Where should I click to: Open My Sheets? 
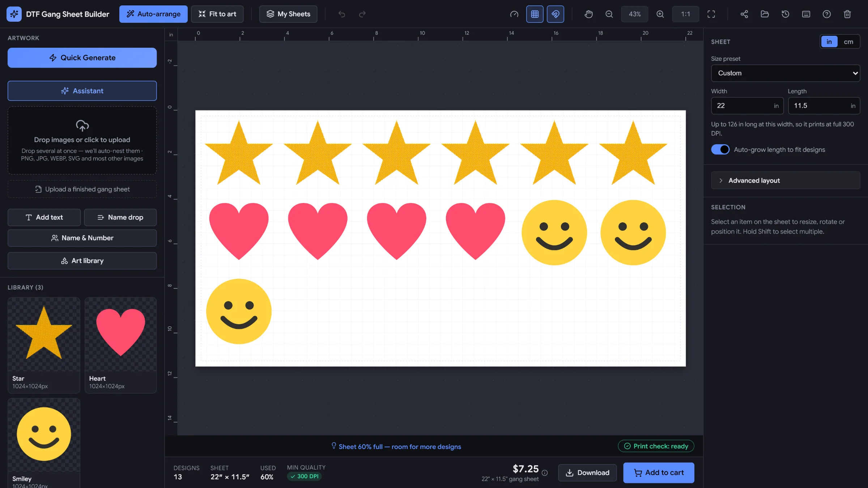tap(288, 14)
